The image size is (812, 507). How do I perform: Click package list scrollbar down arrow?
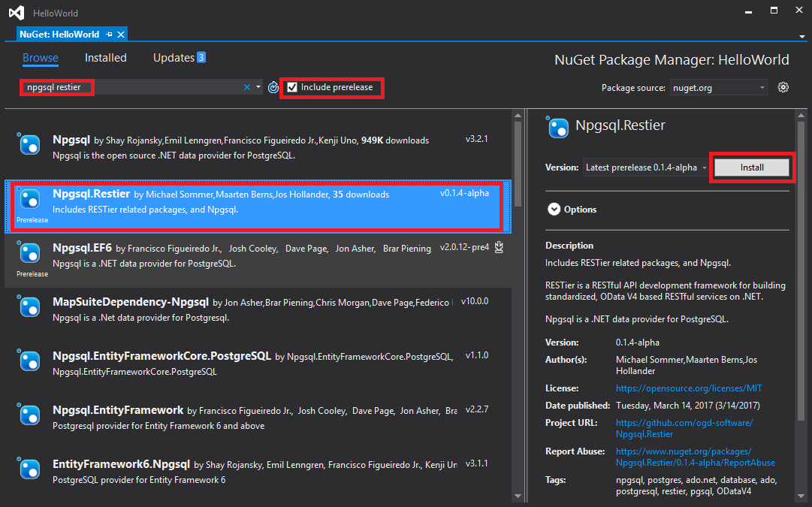[x=518, y=496]
